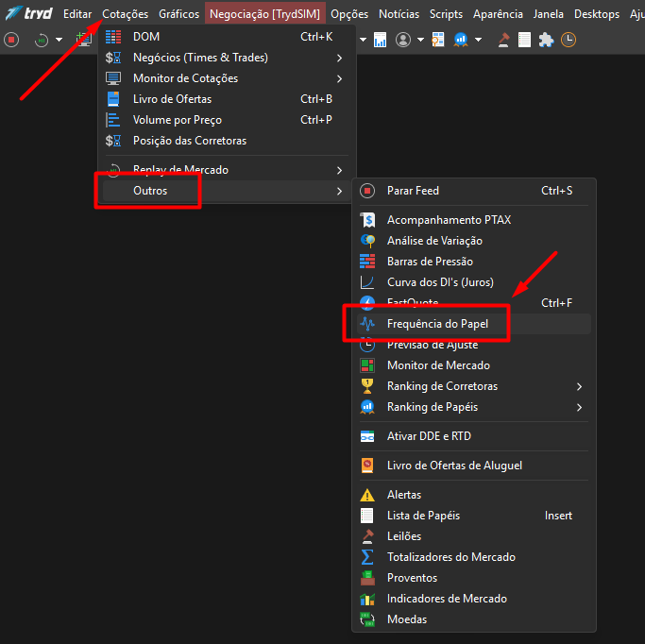Click the stop feed icon in toolbar
This screenshot has width=645, height=644.
tap(11, 40)
